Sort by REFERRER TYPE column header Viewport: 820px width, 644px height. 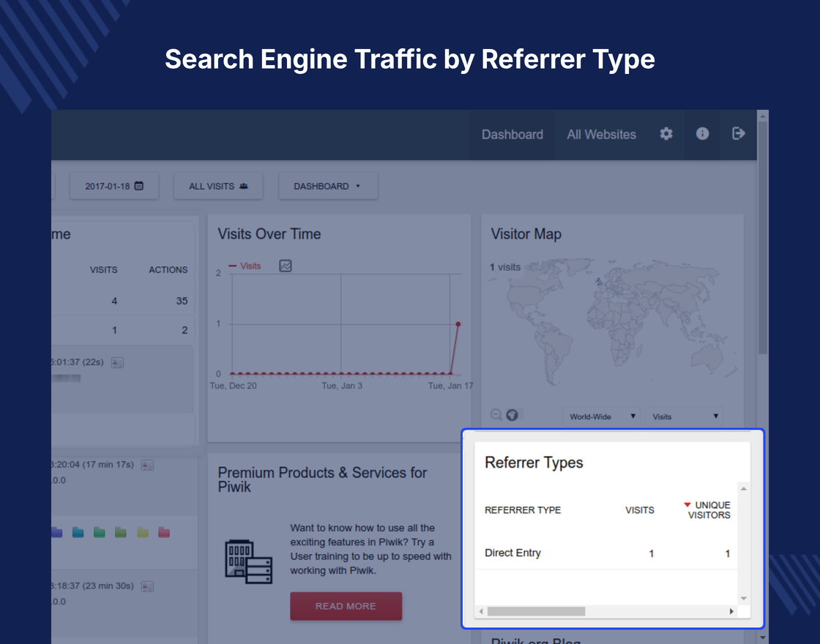tap(523, 510)
